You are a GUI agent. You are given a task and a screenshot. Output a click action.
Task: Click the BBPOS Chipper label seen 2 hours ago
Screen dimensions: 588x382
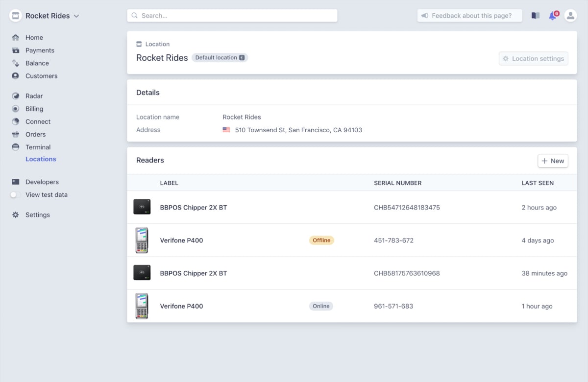pyautogui.click(x=194, y=208)
